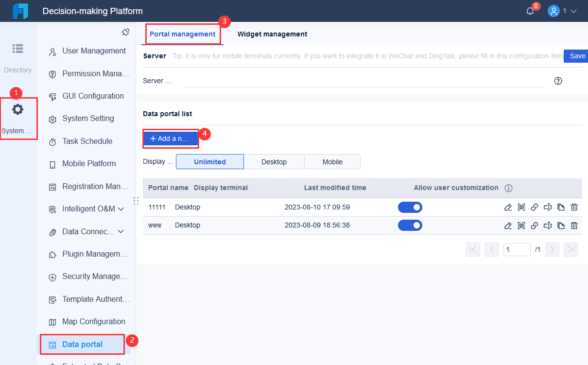588x365 pixels.
Task: Copy the link of portal 11111
Action: pyautogui.click(x=534, y=207)
